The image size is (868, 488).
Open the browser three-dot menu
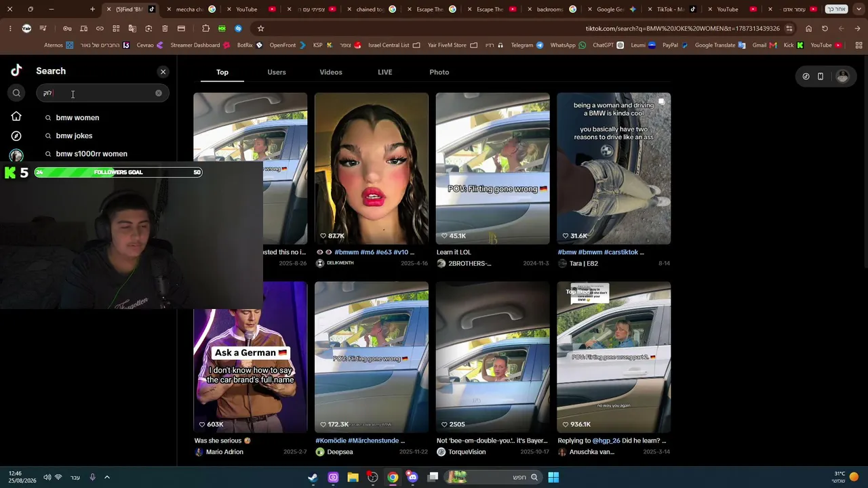click(x=10, y=28)
